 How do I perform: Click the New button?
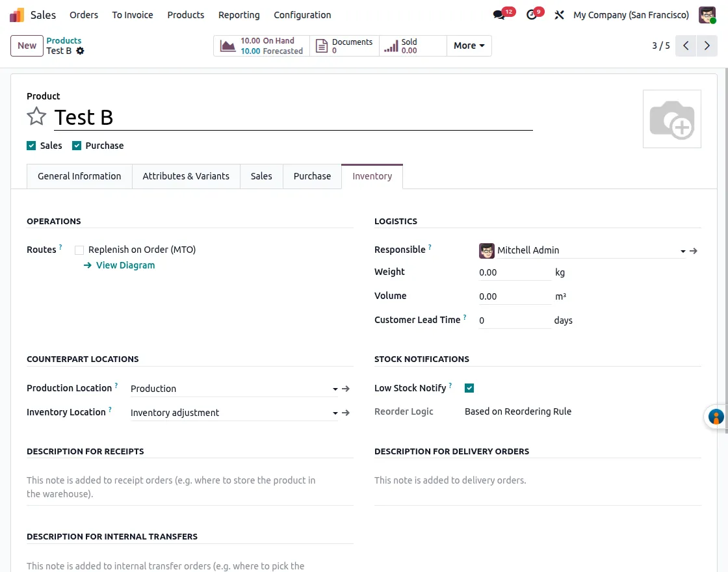click(x=27, y=45)
